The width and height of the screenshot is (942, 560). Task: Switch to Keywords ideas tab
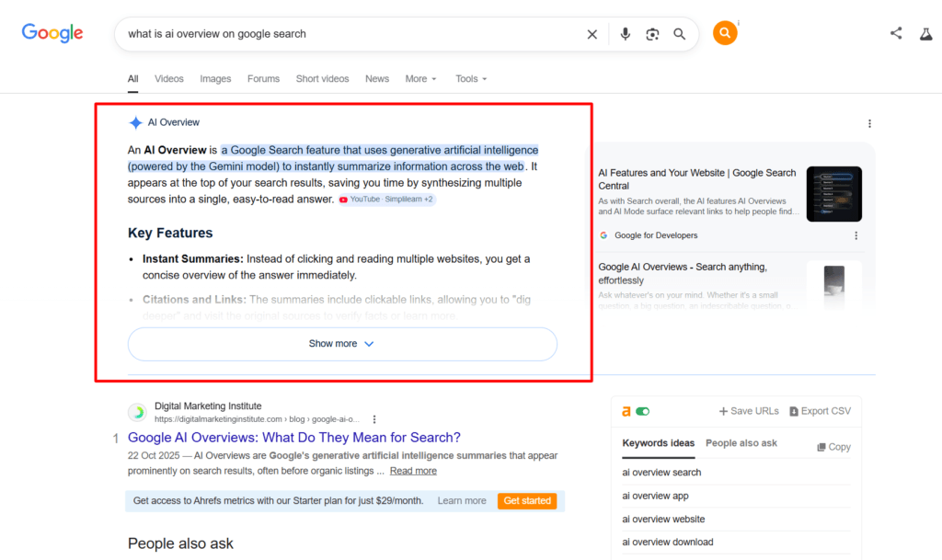[x=659, y=443]
